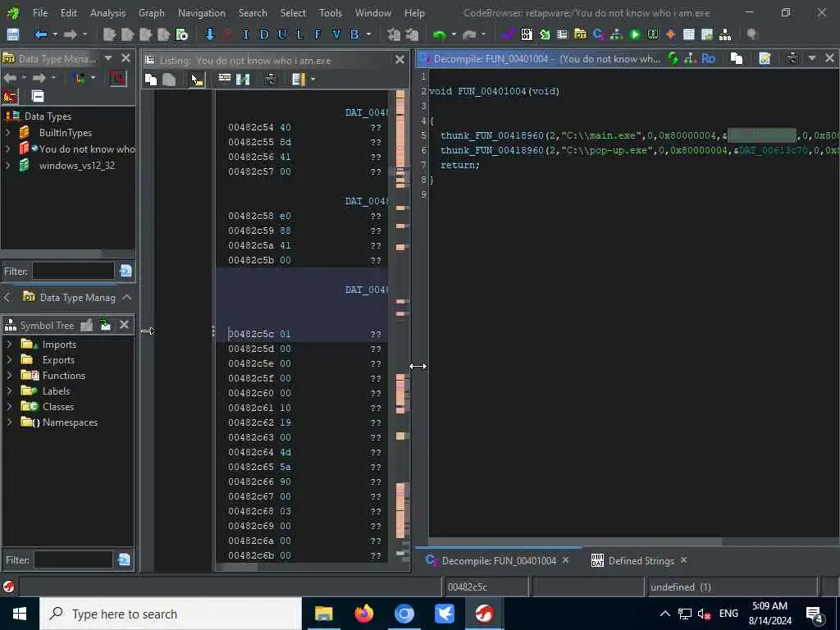Expand the BuiltInTypes node
The width and height of the screenshot is (840, 630).
pos(8,132)
